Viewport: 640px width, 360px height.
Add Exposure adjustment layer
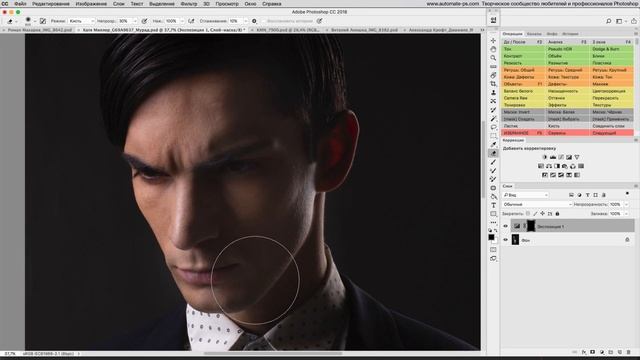569,157
